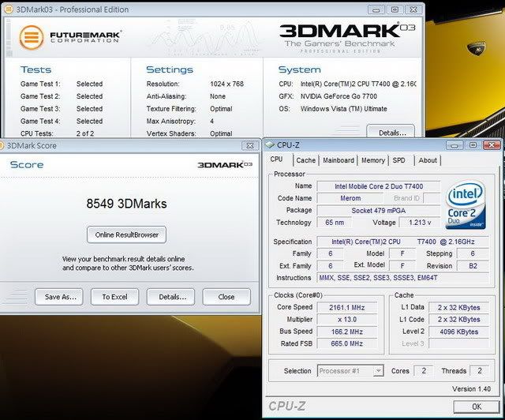Click the L1 Data value 2 x 32 KBytes
This screenshot has height=420, width=505.
(459, 308)
